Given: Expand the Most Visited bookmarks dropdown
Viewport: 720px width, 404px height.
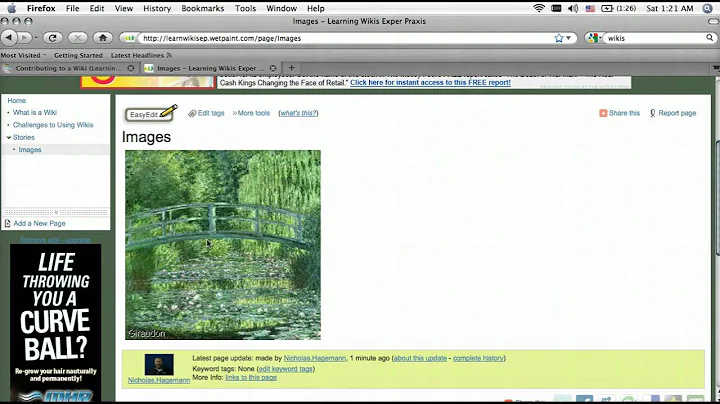Looking at the screenshot, I should [23, 55].
